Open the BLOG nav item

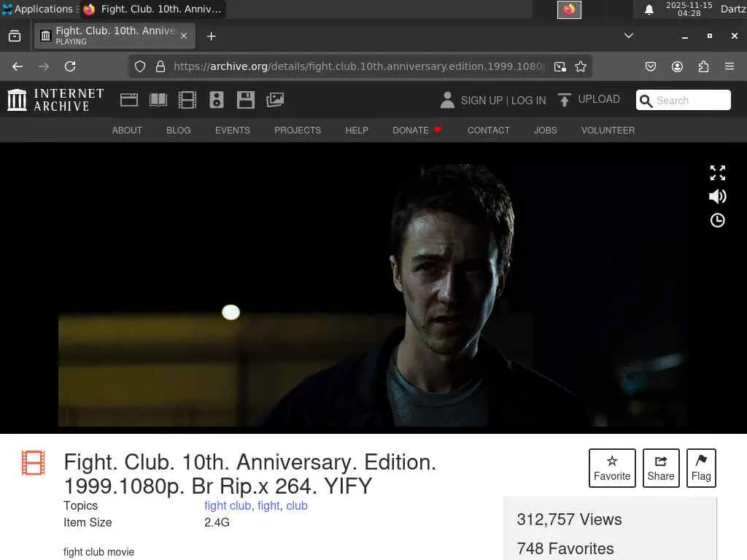(179, 131)
